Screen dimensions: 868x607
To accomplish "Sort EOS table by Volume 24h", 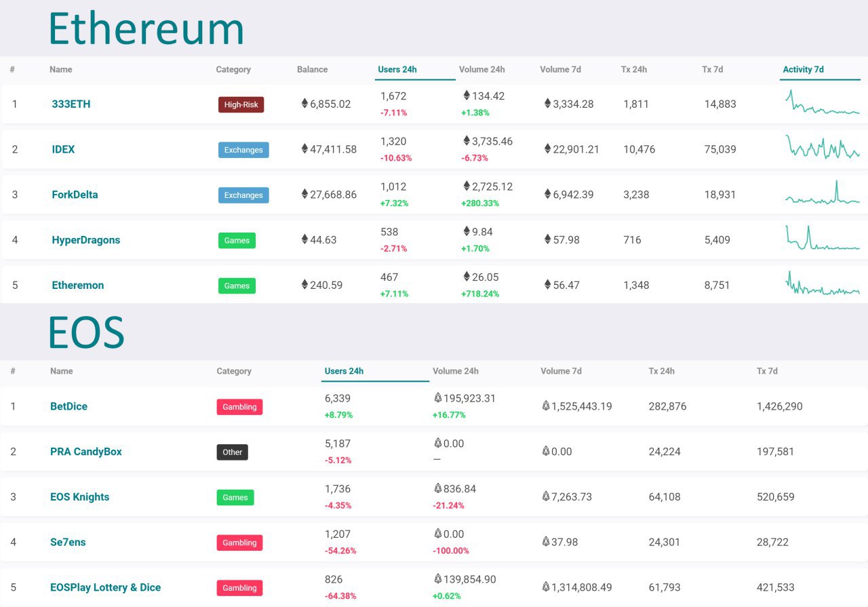I will [456, 371].
